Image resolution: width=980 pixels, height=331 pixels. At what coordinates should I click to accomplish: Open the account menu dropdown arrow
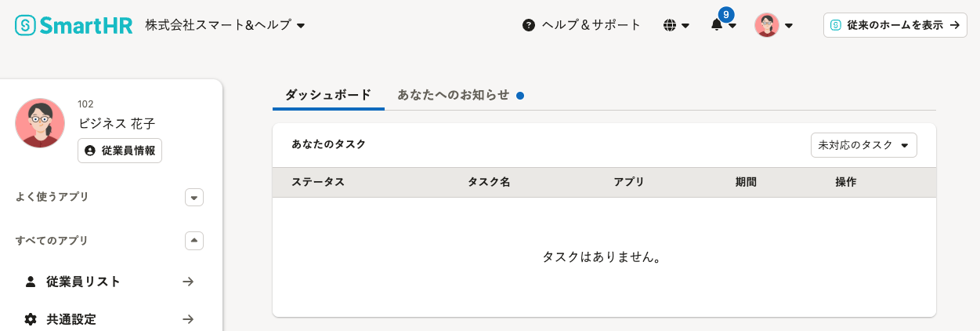[x=789, y=25]
